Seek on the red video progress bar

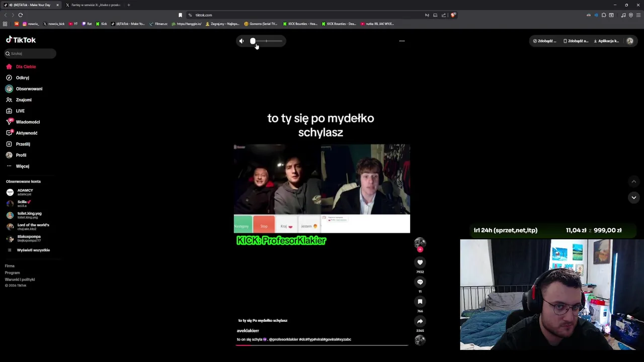322,345
